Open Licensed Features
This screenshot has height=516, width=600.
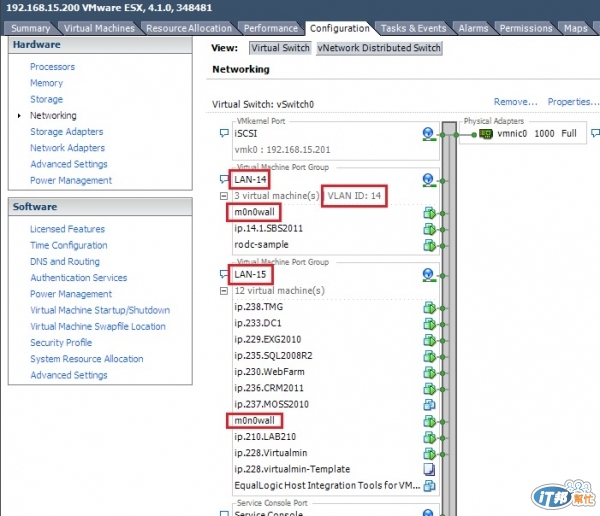pyautogui.click(x=67, y=229)
